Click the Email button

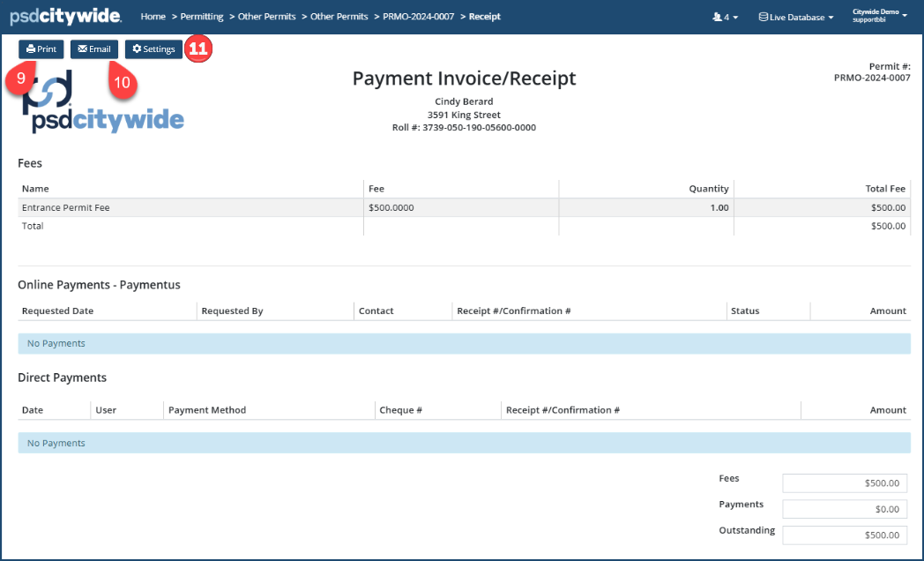coord(94,49)
